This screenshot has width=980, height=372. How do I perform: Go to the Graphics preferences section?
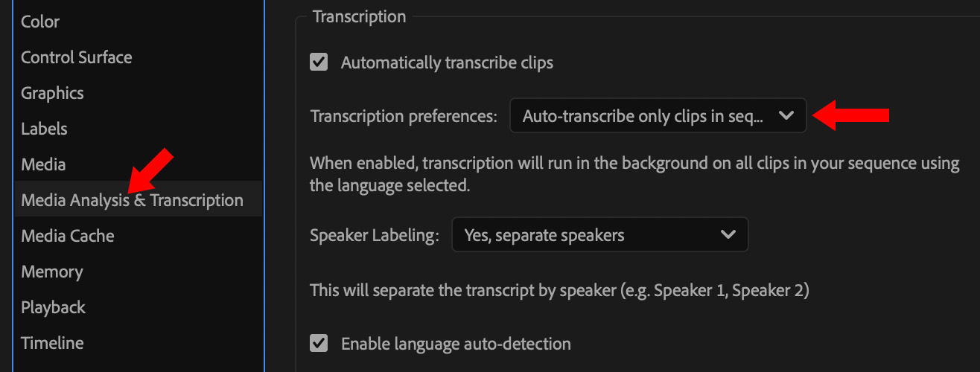[52, 93]
